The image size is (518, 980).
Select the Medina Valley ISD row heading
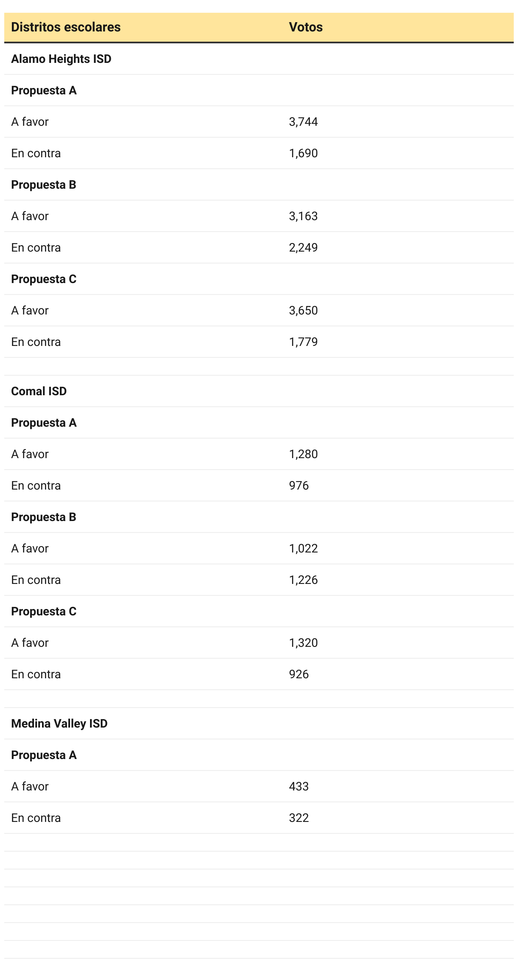59,723
